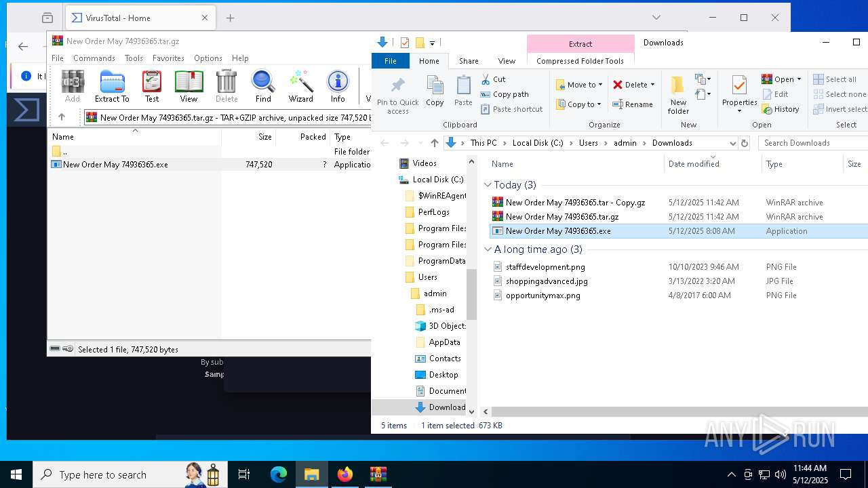Select opportunitymax.png file
Screen dimensions: 868x488
point(542,296)
